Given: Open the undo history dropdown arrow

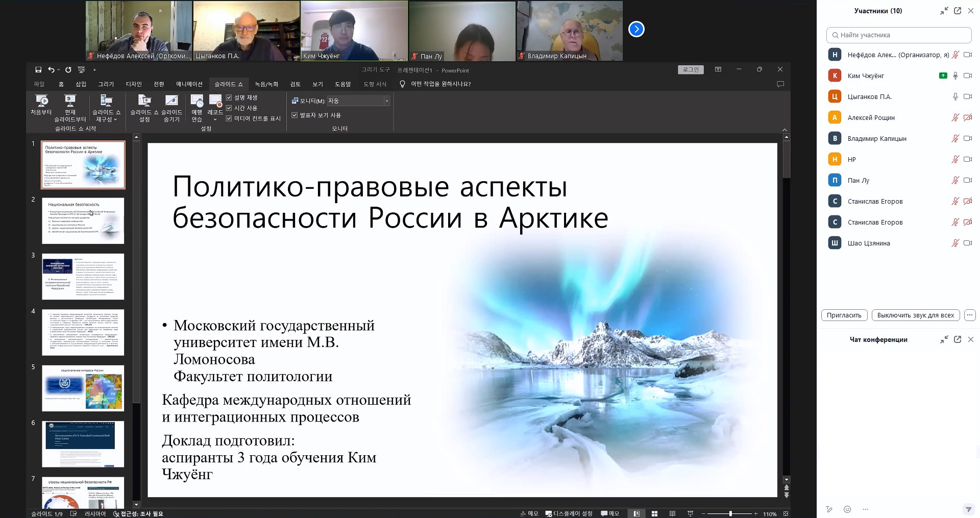Looking at the screenshot, I should [59, 70].
